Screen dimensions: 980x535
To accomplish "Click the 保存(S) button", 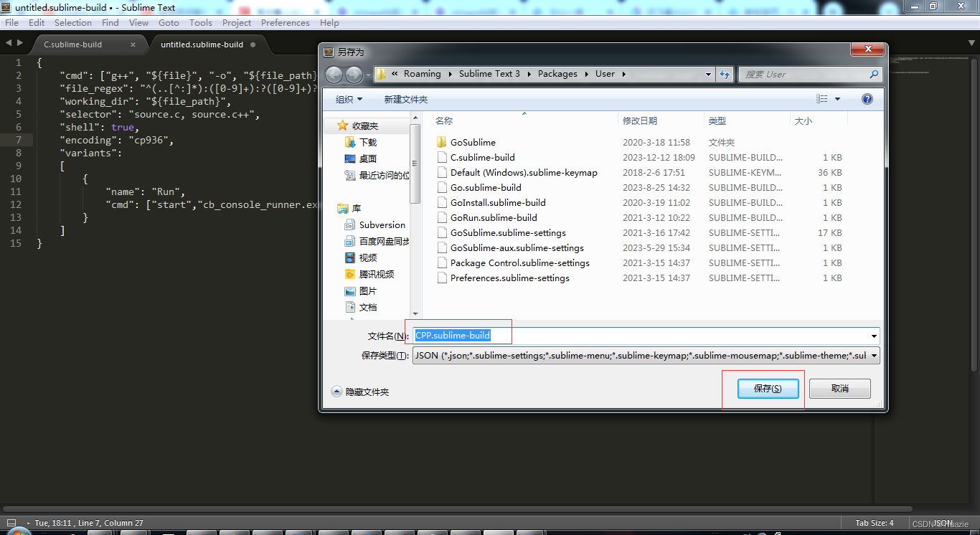I will pyautogui.click(x=767, y=388).
